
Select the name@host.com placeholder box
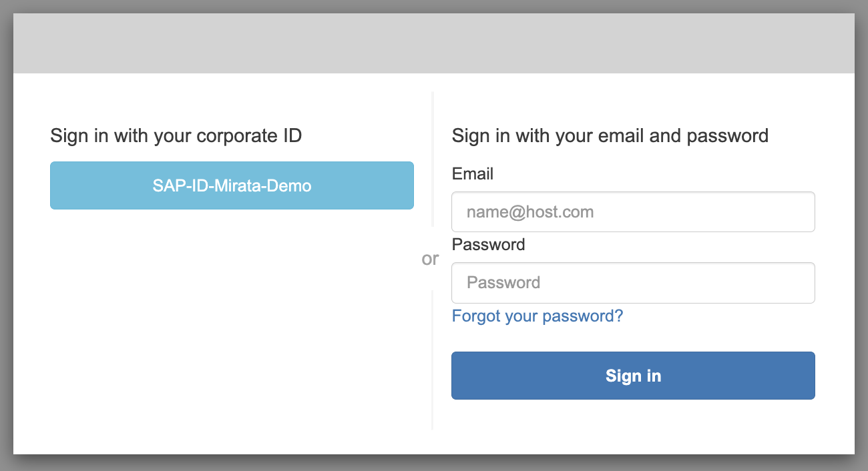(633, 212)
